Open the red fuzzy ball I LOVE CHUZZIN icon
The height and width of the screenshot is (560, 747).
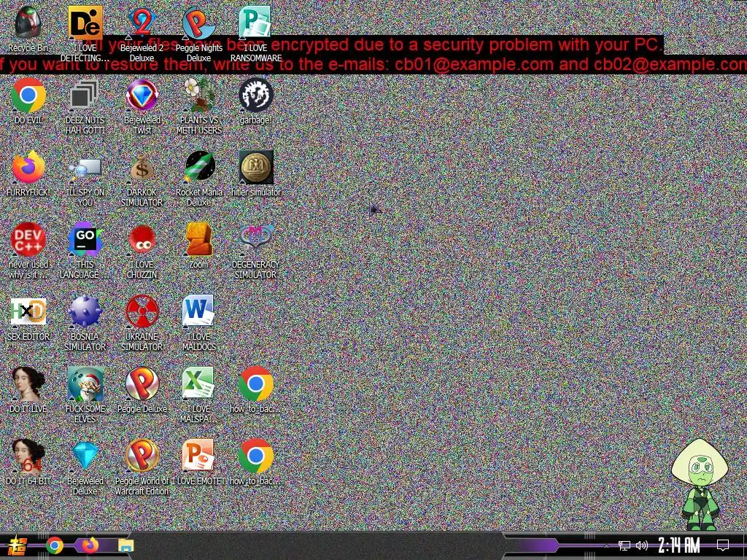pos(142,239)
